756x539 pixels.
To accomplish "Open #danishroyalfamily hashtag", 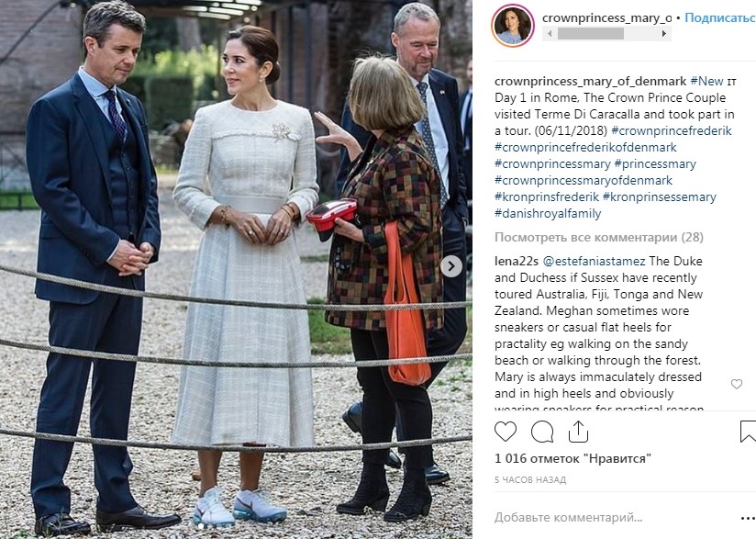I will [x=548, y=213].
